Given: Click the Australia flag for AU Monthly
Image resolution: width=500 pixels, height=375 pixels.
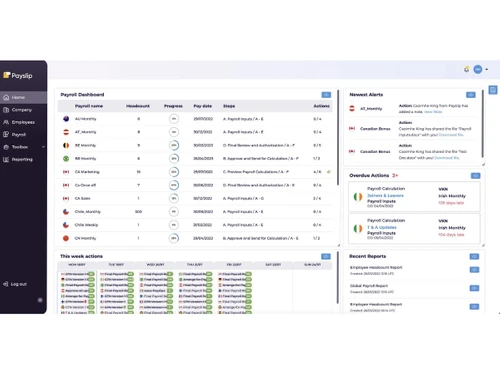Looking at the screenshot, I should pyautogui.click(x=66, y=119).
